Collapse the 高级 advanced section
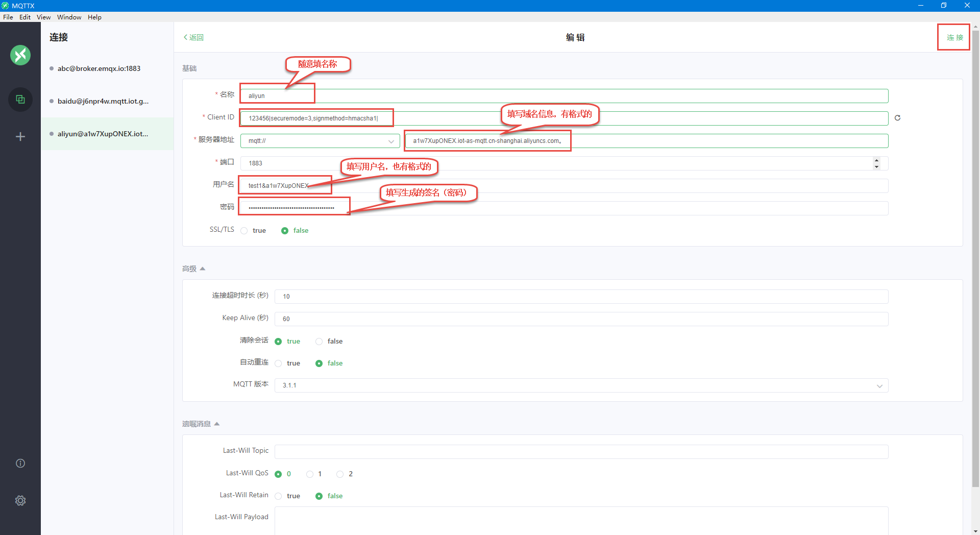980x535 pixels. [x=194, y=269]
